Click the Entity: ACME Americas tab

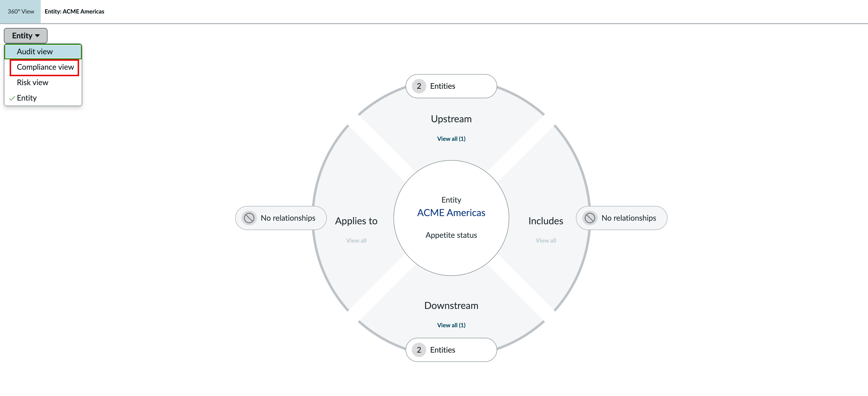(75, 12)
